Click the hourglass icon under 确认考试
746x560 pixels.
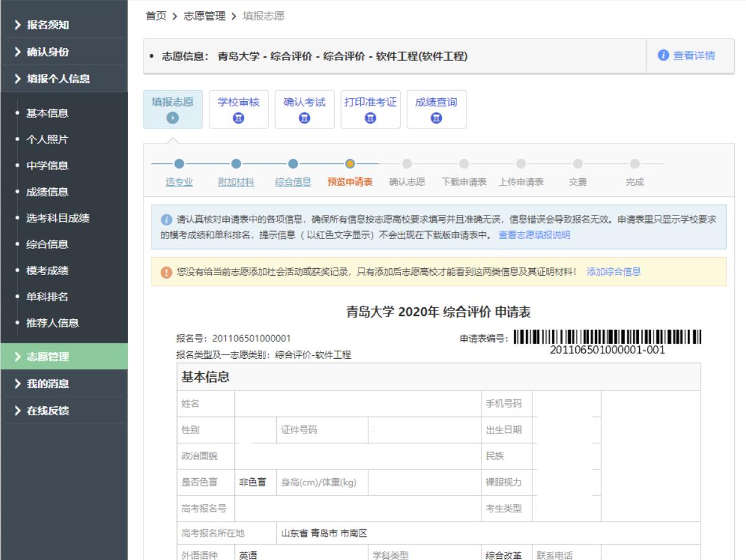tap(304, 117)
